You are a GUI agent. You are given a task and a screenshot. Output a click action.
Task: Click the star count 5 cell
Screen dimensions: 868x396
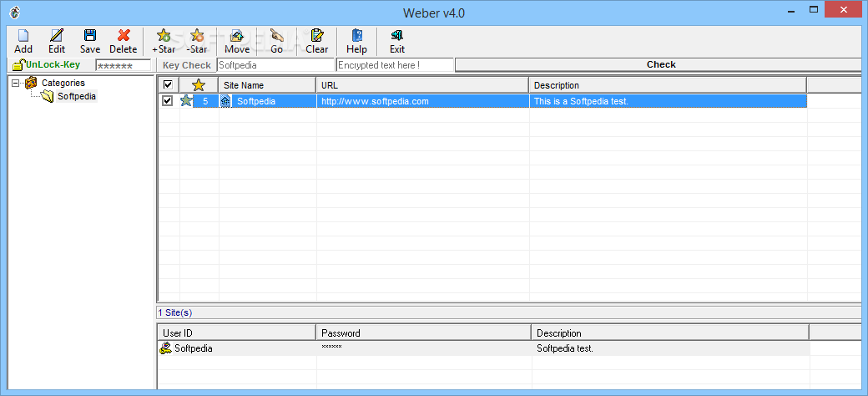pos(205,101)
